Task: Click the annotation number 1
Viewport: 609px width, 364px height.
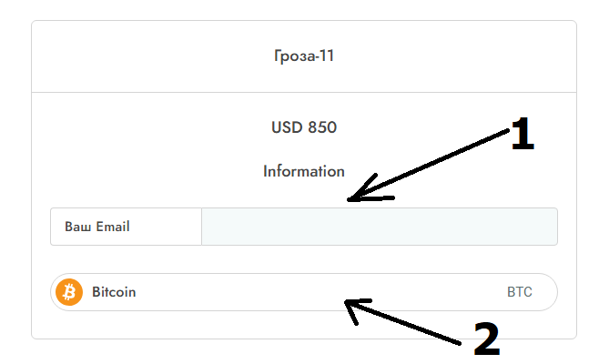Action: coord(521,135)
